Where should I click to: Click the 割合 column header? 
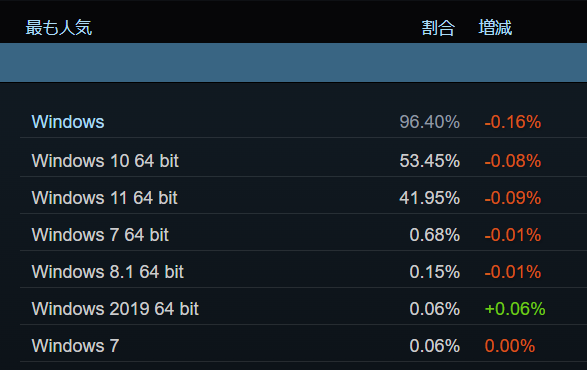(x=438, y=28)
